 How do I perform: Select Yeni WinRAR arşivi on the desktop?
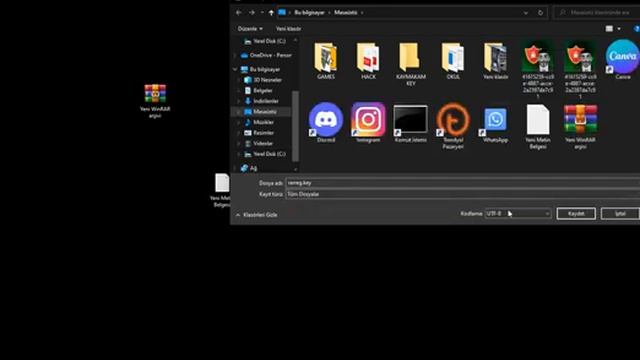pos(155,101)
